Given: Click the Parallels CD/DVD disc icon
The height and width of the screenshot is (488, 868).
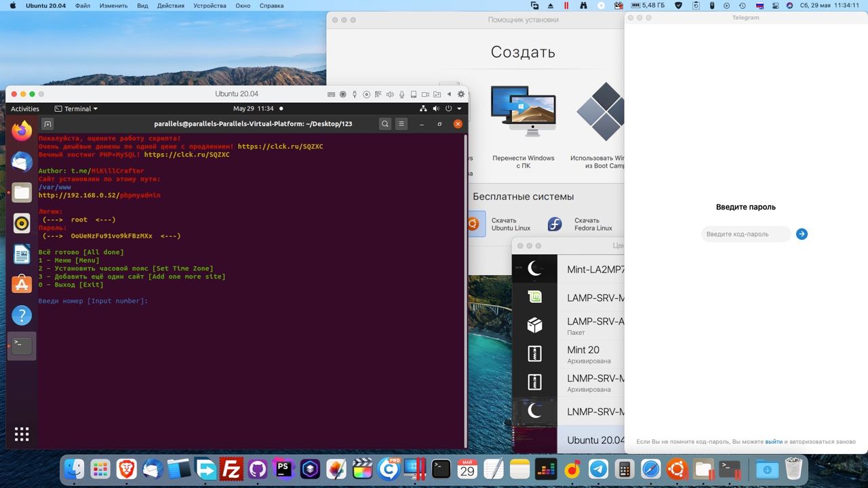Looking at the screenshot, I should 367,94.
